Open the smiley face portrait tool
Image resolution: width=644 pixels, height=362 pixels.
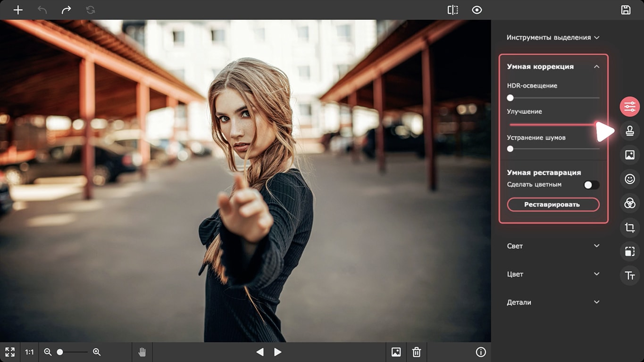point(630,179)
